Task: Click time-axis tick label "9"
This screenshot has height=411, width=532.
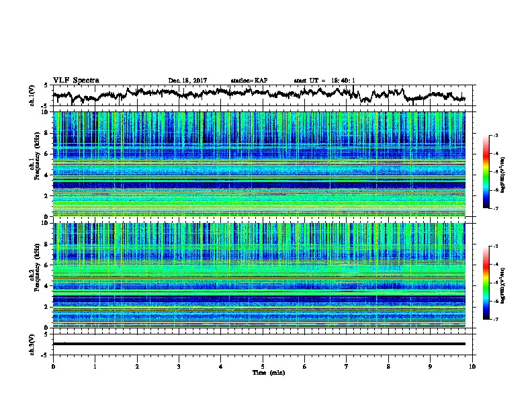Action: 430,367
